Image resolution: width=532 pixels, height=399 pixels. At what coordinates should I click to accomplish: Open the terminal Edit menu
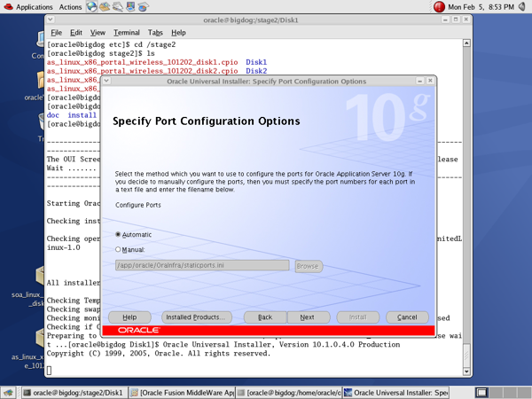(76, 33)
